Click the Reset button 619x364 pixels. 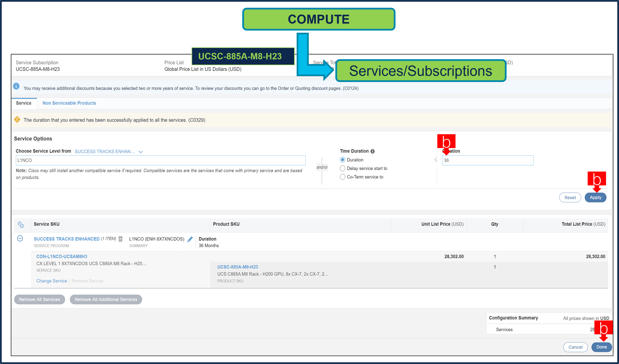(x=570, y=197)
